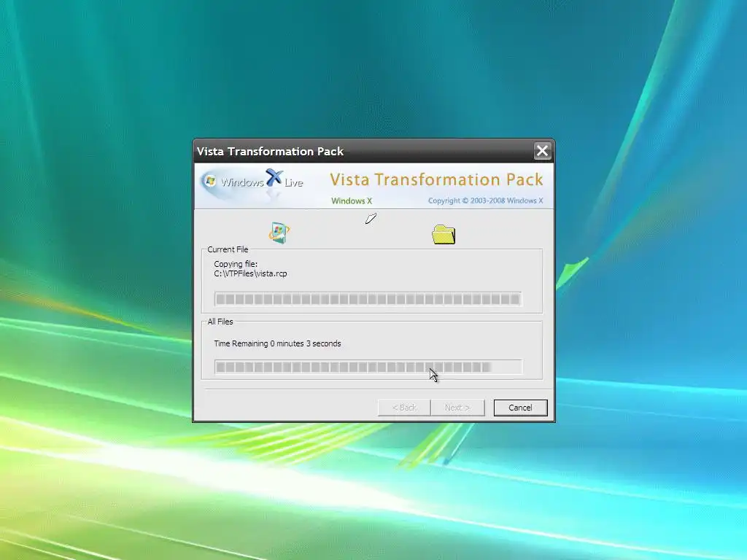Click the dialog title bar text
Image resolution: width=747 pixels, height=560 pixels.
270,152
